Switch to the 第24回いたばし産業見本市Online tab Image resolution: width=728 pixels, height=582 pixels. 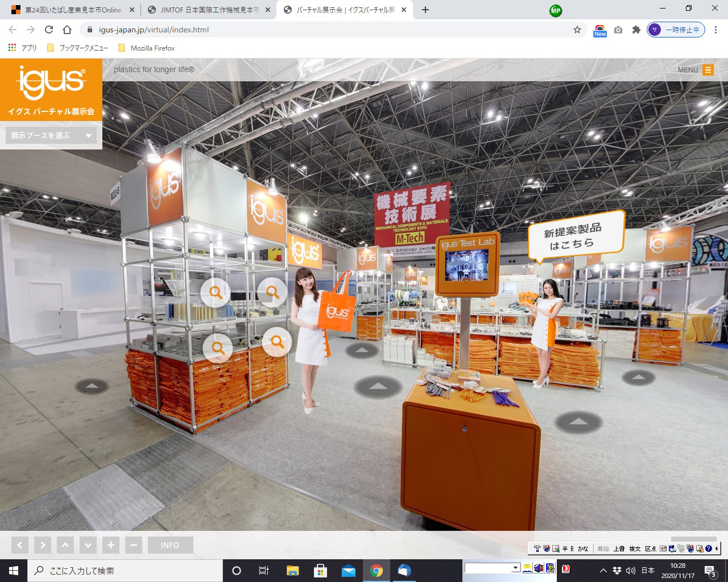pos(73,10)
